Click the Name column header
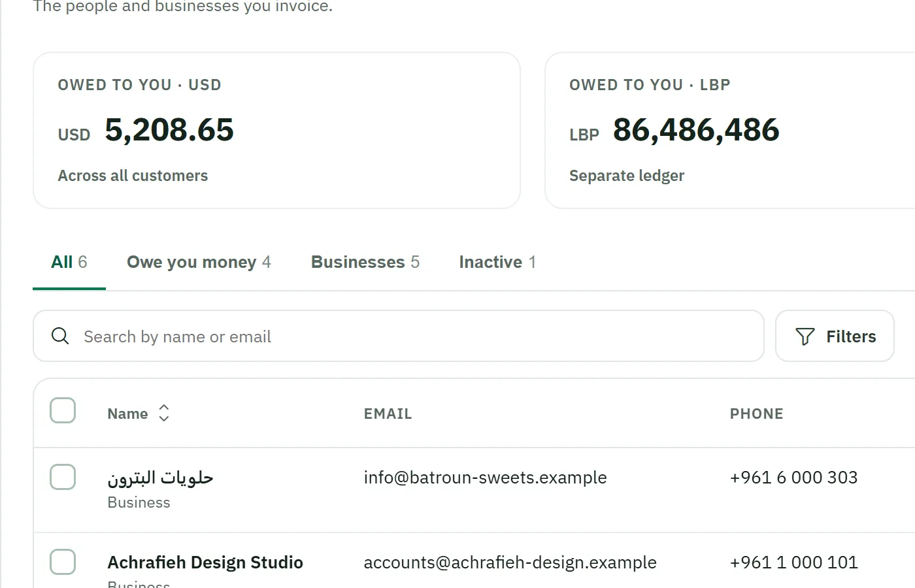Image resolution: width=915 pixels, height=588 pixels. [127, 414]
